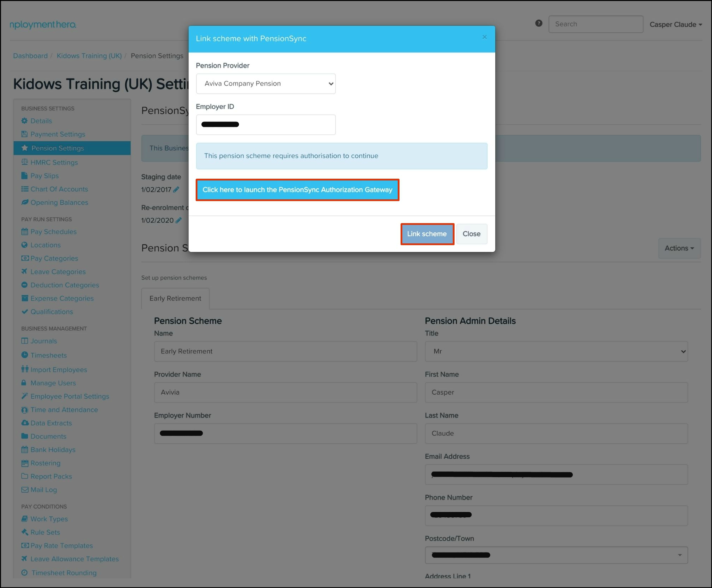Open the Pension Provider dropdown
The height and width of the screenshot is (588, 712).
(266, 84)
